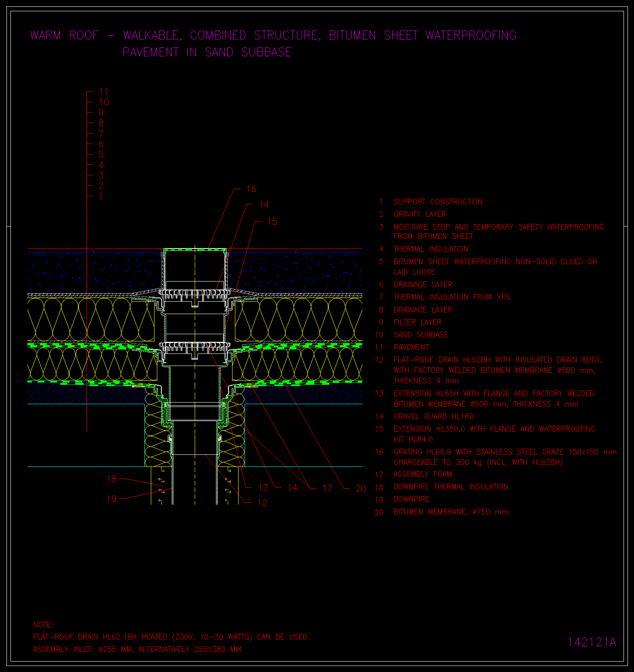Click legend text 'SAND SUBBASE'

[420, 335]
